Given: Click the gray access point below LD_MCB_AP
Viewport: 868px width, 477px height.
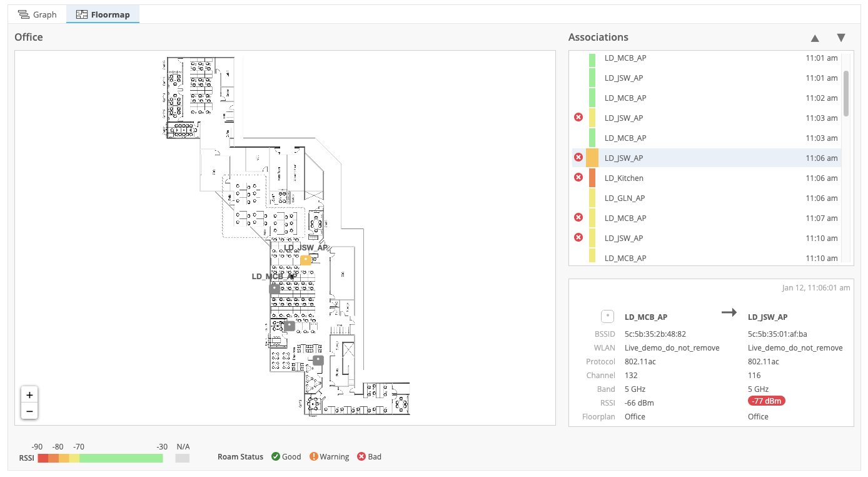Looking at the screenshot, I should (290, 326).
